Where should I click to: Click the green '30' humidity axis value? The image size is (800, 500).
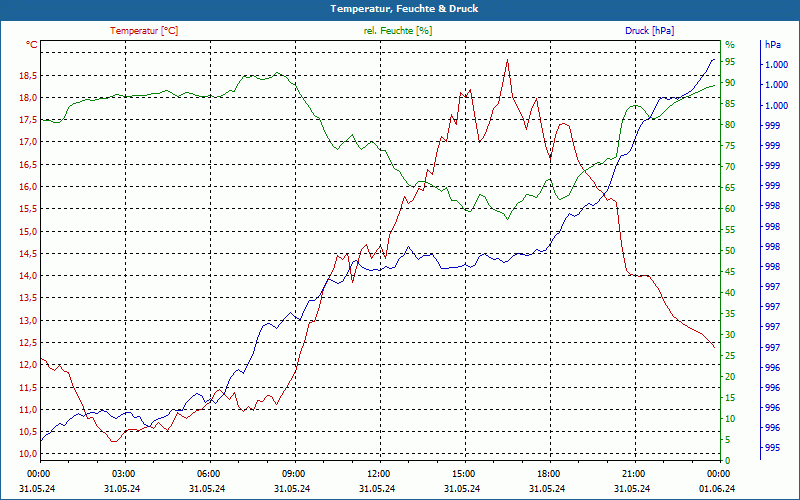(x=730, y=335)
